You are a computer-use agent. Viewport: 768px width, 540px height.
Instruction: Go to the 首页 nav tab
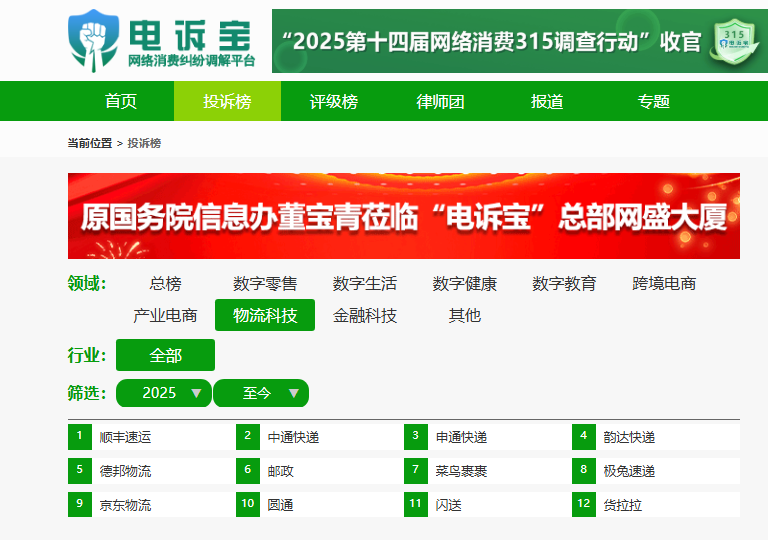120,101
